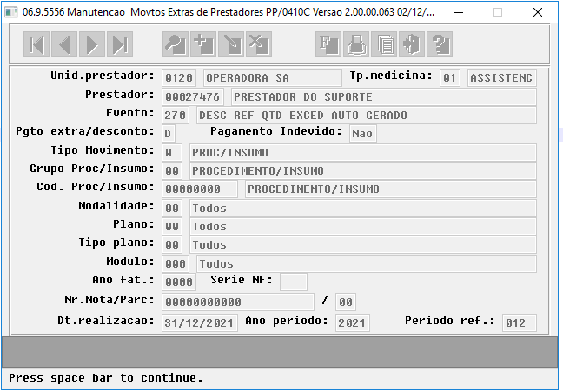Select Modulo code field 000
Viewport: 563px width, 392px height.
[176, 264]
